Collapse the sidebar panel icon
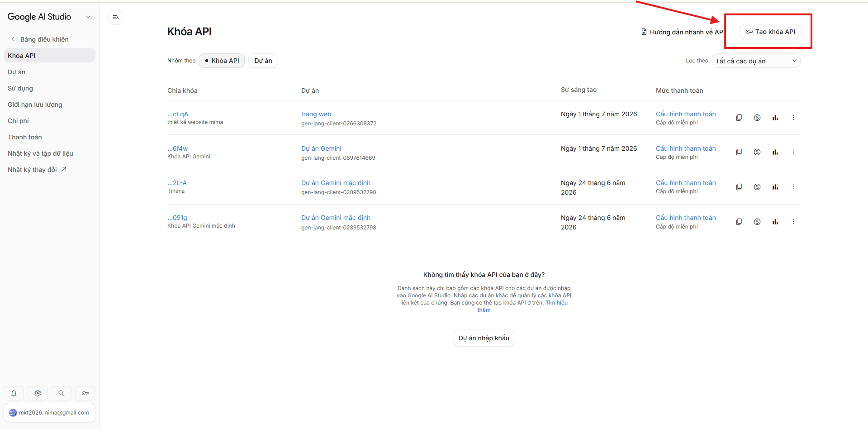This screenshot has height=429, width=868. click(116, 17)
